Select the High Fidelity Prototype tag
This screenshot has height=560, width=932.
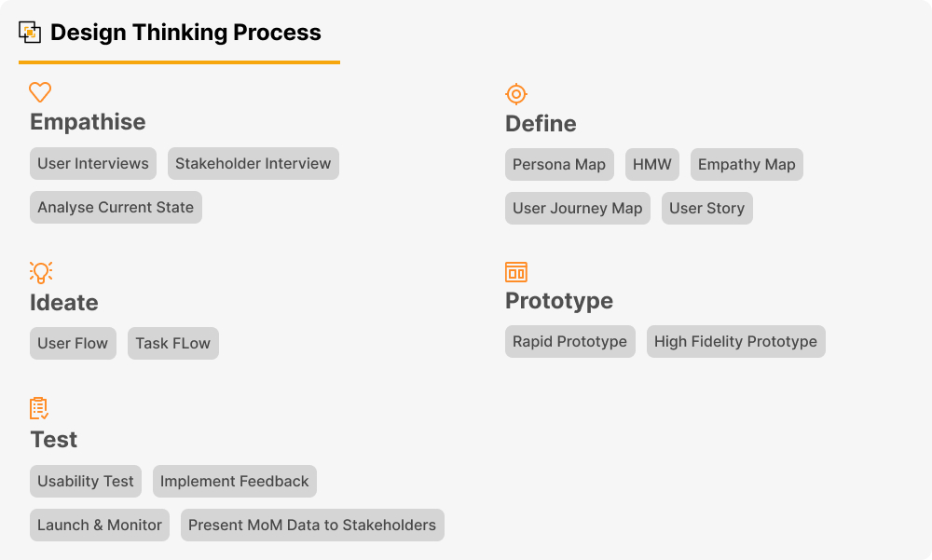tap(736, 342)
